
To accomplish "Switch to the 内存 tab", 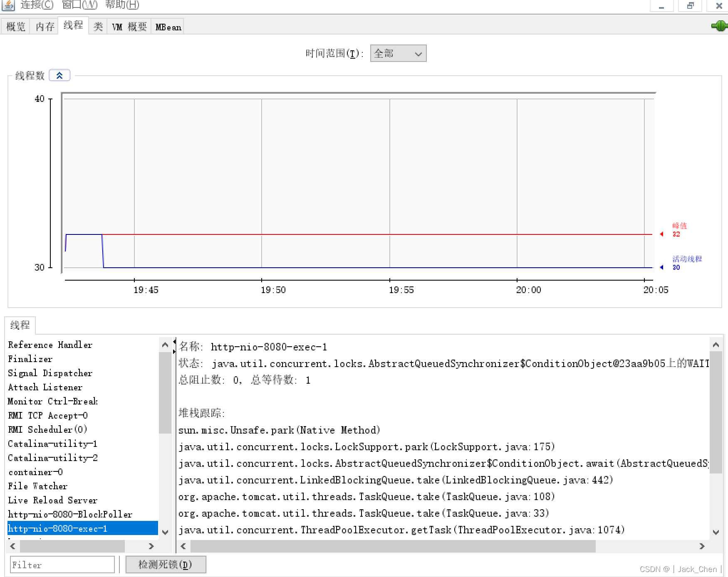I will (x=45, y=27).
